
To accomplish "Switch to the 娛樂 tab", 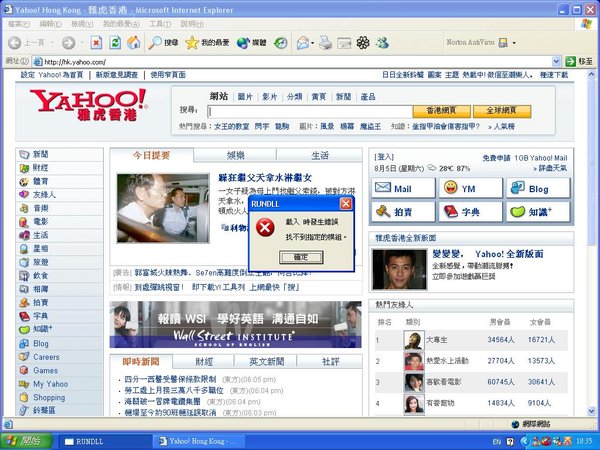I will (235, 155).
